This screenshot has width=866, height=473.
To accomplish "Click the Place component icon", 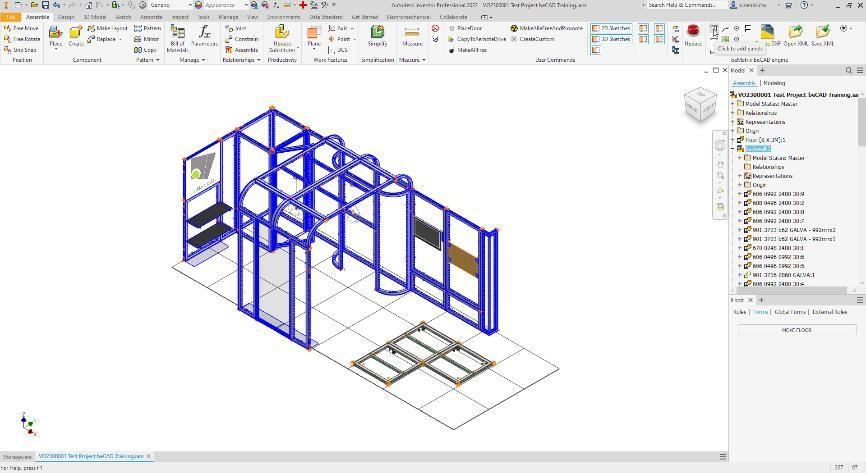I will [x=55, y=33].
